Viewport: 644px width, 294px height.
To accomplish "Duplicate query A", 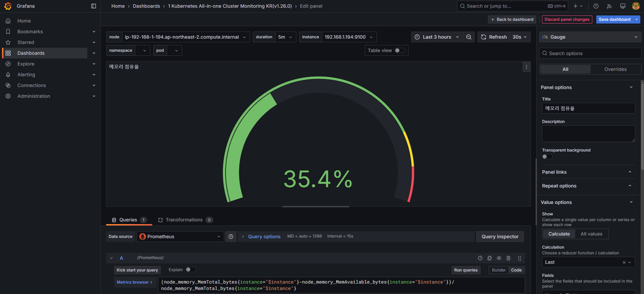I will pyautogui.click(x=490, y=258).
